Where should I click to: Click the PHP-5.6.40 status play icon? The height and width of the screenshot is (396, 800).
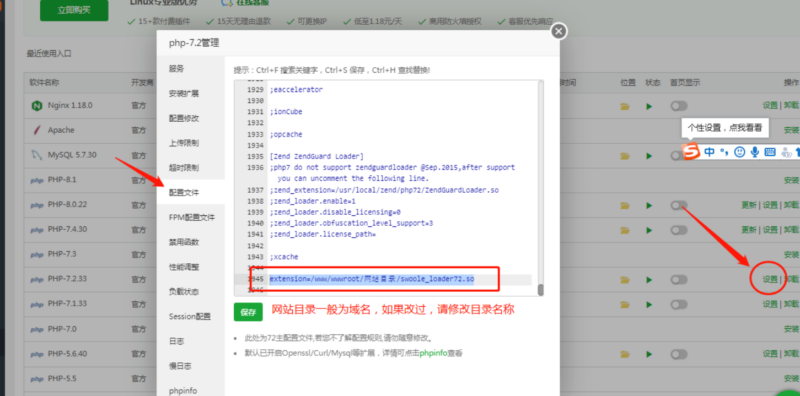[649, 355]
